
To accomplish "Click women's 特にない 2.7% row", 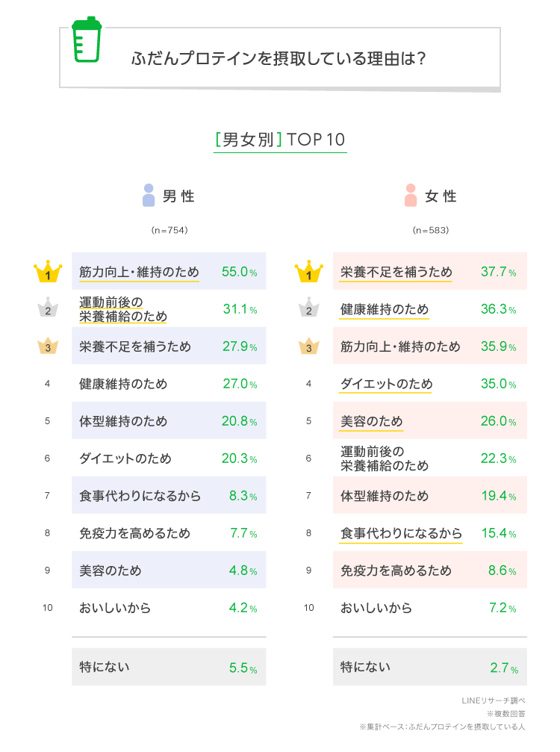I will [430, 667].
